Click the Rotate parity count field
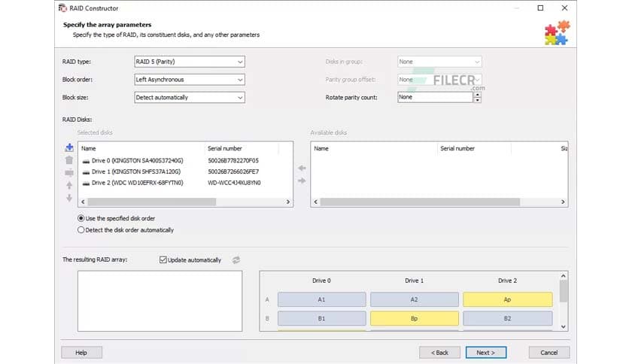Screen dimensions: 629x364 [x=435, y=97]
